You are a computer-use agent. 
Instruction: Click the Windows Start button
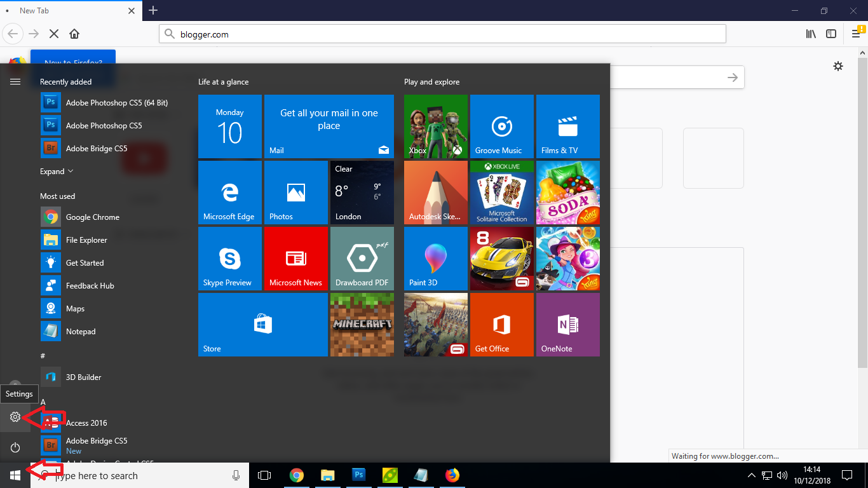point(15,475)
